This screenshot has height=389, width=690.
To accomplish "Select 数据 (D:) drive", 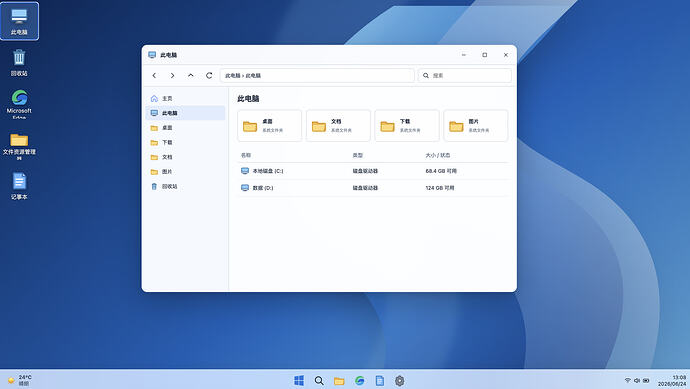I will [x=373, y=188].
